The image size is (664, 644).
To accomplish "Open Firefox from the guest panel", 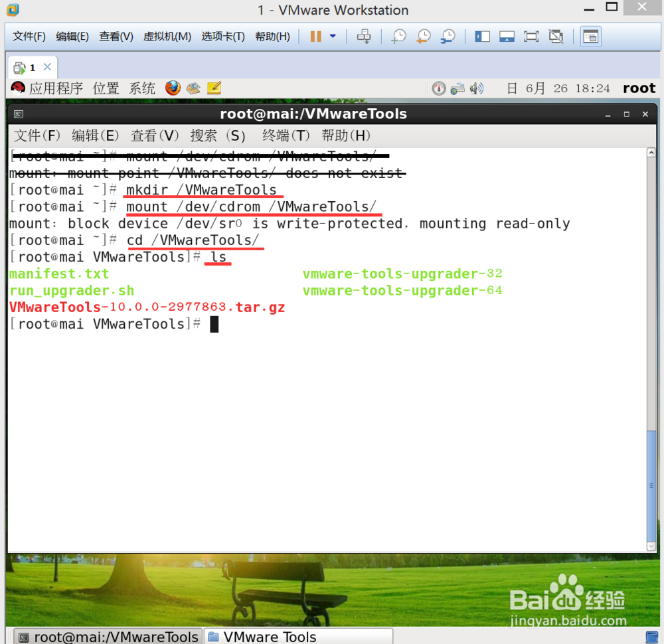I will click(x=173, y=88).
